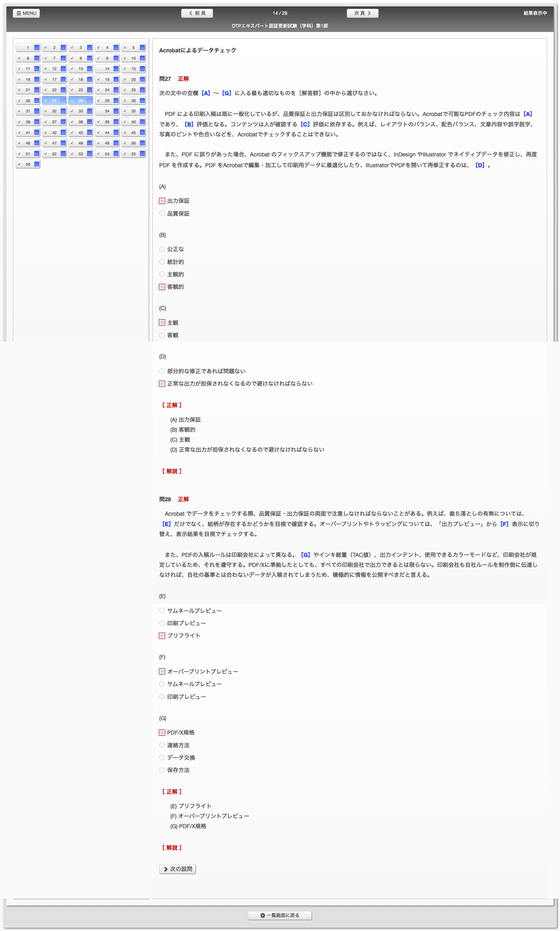Image resolution: width=560 pixels, height=931 pixels.
Task: Select question 28 navigator cell
Action: 80,100
